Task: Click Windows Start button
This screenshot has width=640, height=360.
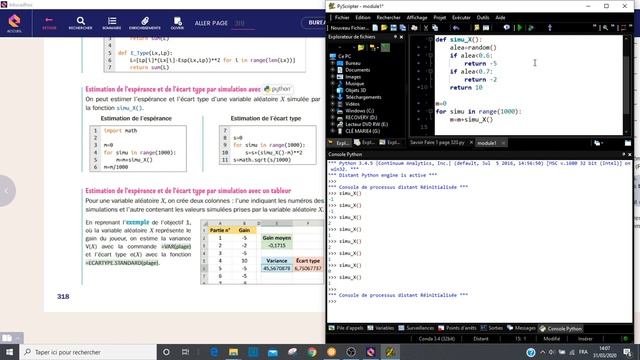Action: point(9,352)
